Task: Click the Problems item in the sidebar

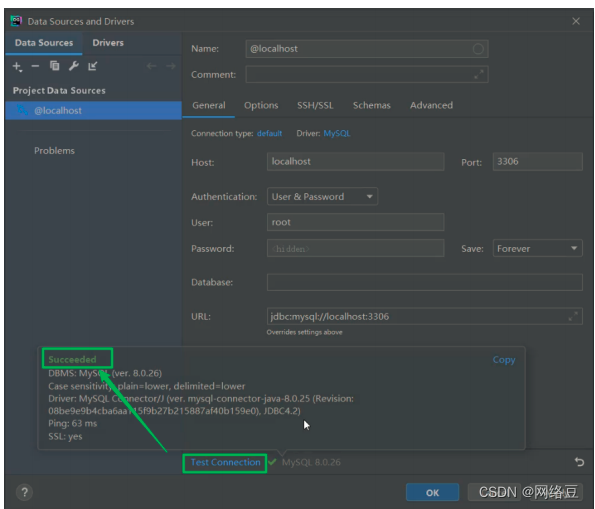Action: (54, 151)
